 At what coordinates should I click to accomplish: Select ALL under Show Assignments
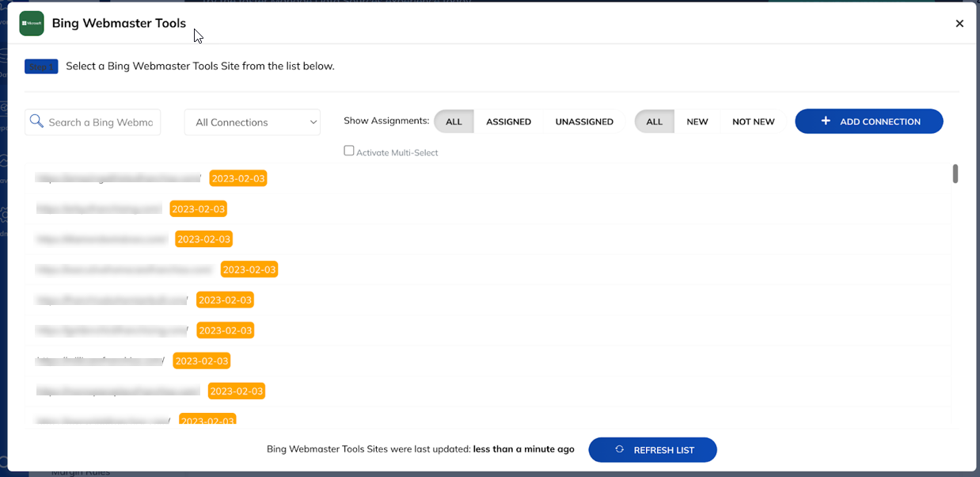[x=454, y=121]
